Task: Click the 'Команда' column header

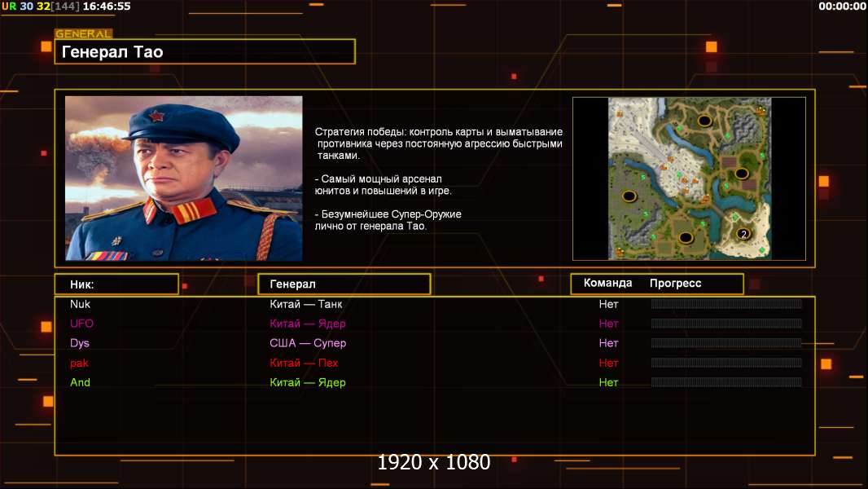Action: click(x=607, y=283)
